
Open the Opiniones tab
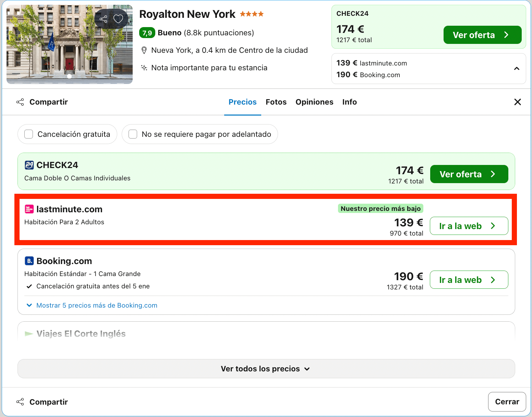pos(314,102)
